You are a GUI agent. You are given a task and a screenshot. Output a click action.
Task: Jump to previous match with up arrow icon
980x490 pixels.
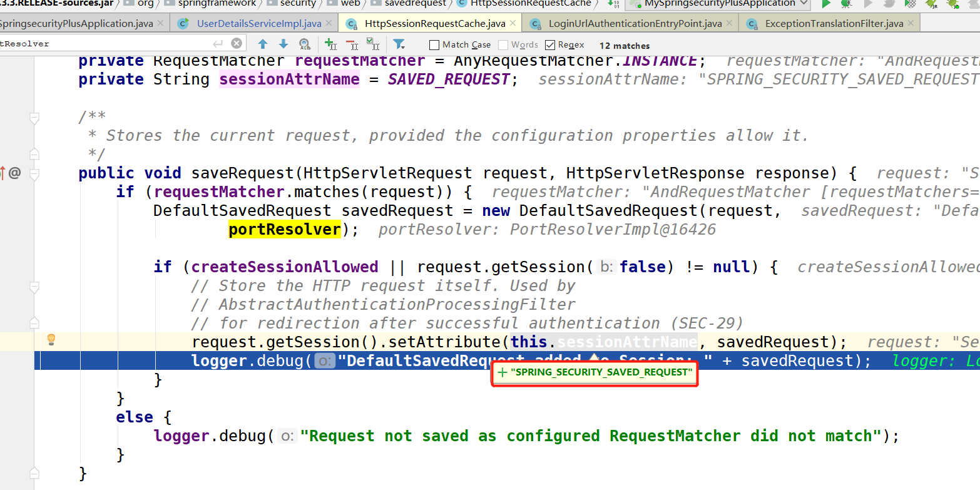coord(263,44)
